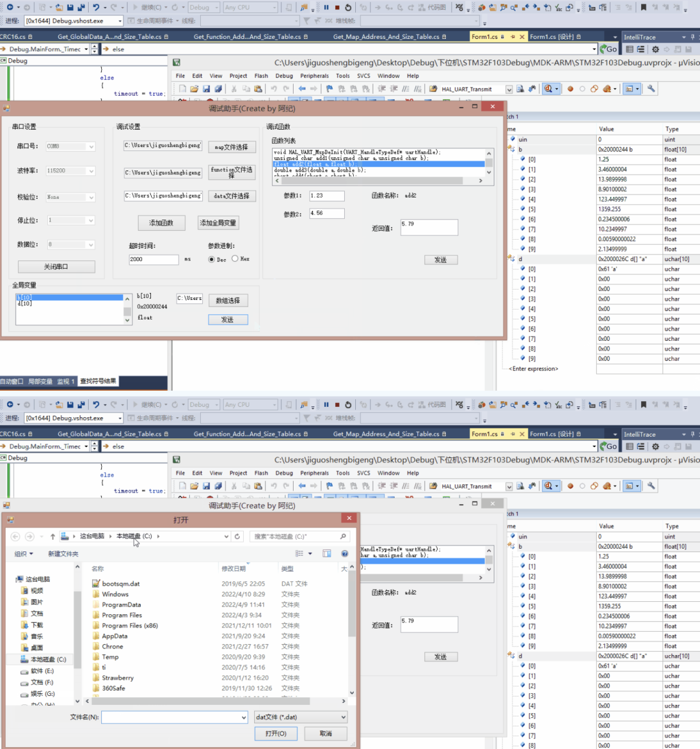Click the Open file icon in µVision toolbar

coord(193,88)
